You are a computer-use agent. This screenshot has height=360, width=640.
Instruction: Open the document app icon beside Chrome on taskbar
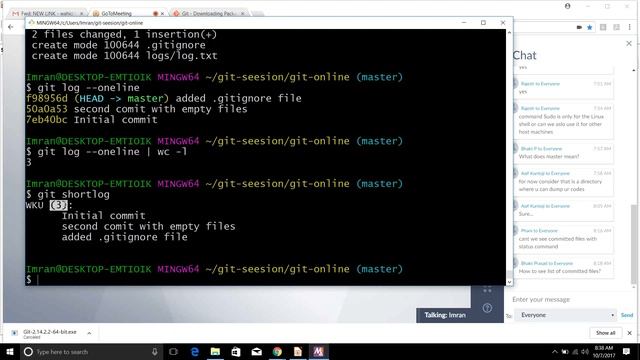click(298, 351)
